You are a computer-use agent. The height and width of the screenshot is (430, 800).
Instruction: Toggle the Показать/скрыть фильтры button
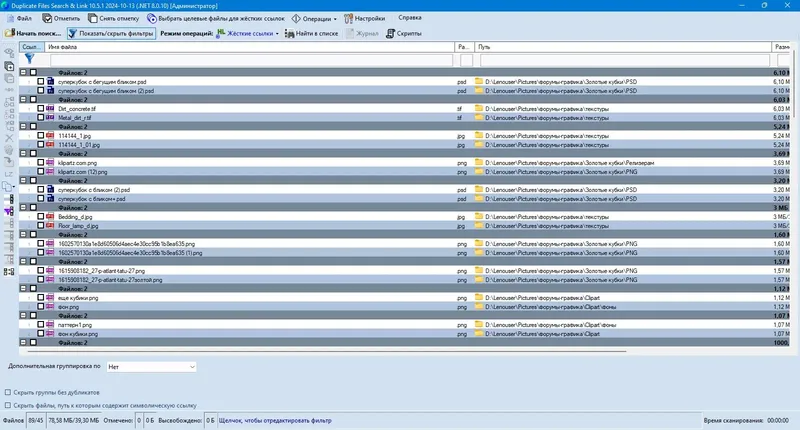111,34
